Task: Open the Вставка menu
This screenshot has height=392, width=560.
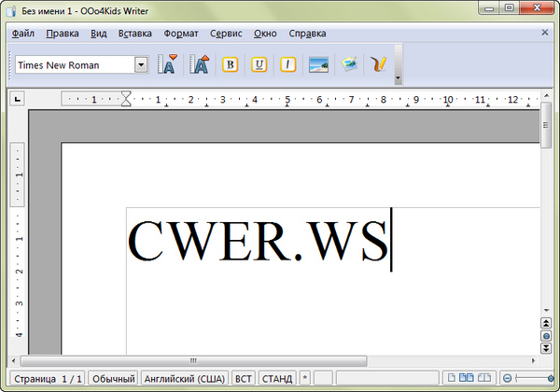Action: [135, 33]
